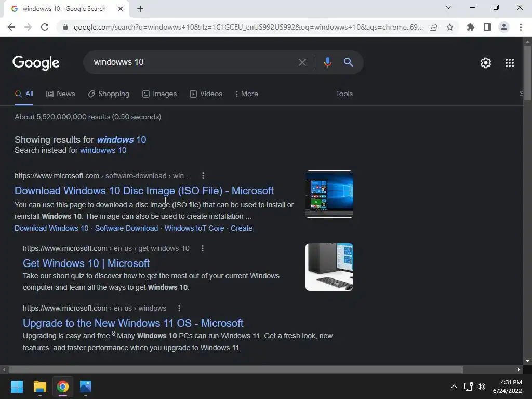Screen dimensions: 532x399
Task: Submit search with magnifier icon
Action: pos(348,62)
